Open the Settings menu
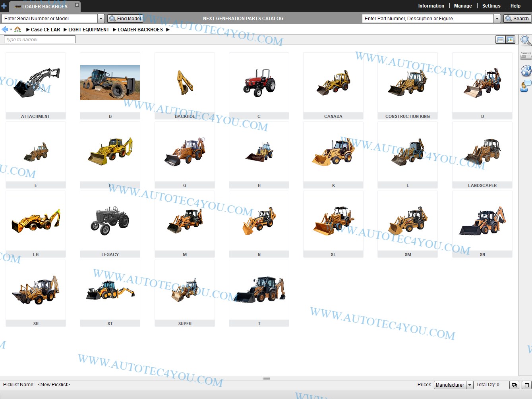532x399 pixels. click(x=491, y=6)
